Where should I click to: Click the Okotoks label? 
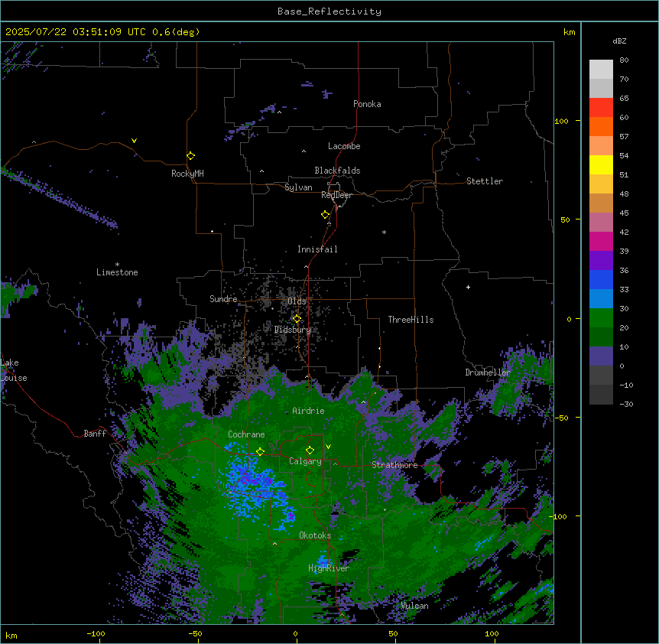click(315, 535)
